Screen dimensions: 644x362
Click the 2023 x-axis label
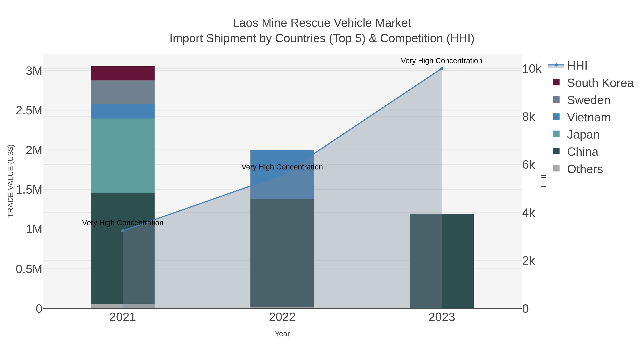pyautogui.click(x=442, y=317)
